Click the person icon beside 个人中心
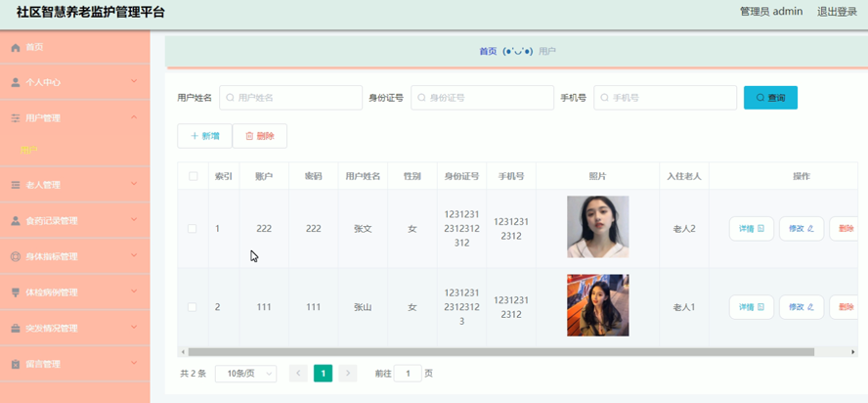The image size is (868, 403). (x=16, y=82)
